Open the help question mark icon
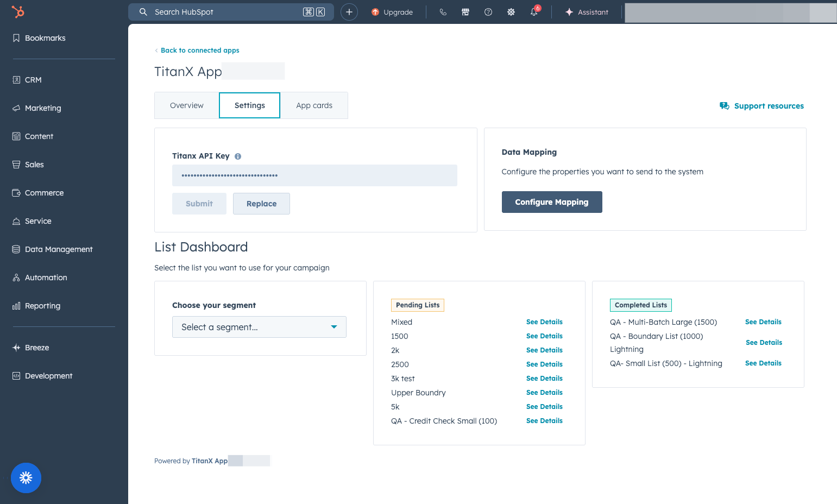Viewport: 837px width, 504px height. click(488, 12)
